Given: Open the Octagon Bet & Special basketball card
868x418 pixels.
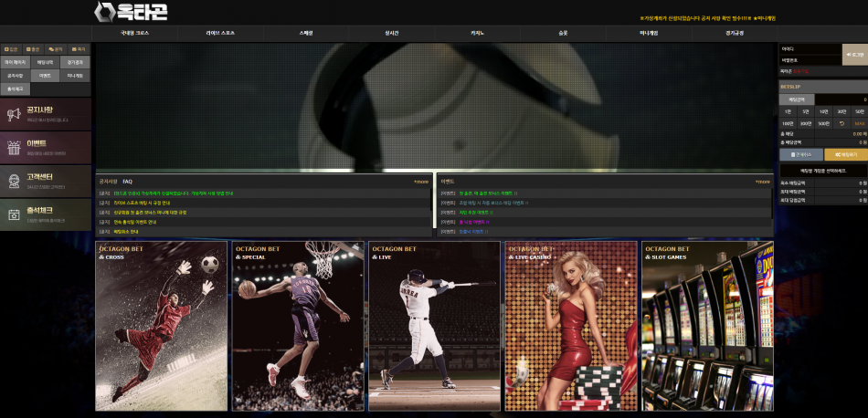Looking at the screenshot, I should pyautogui.click(x=298, y=326).
